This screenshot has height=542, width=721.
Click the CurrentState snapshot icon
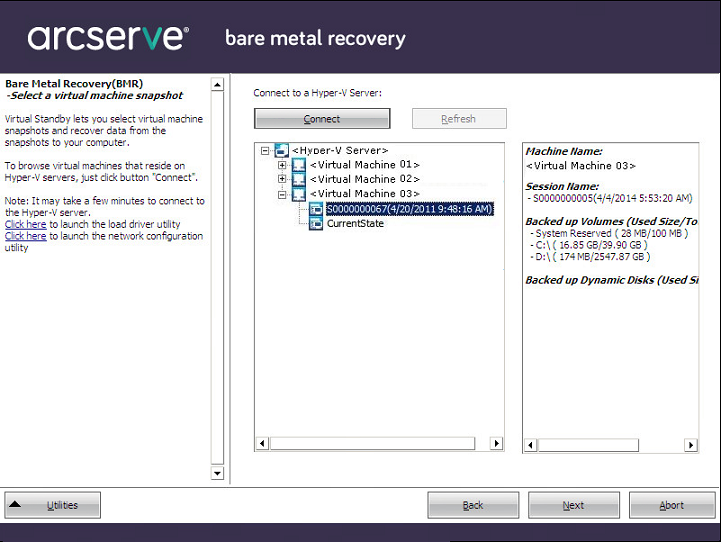tap(316, 224)
